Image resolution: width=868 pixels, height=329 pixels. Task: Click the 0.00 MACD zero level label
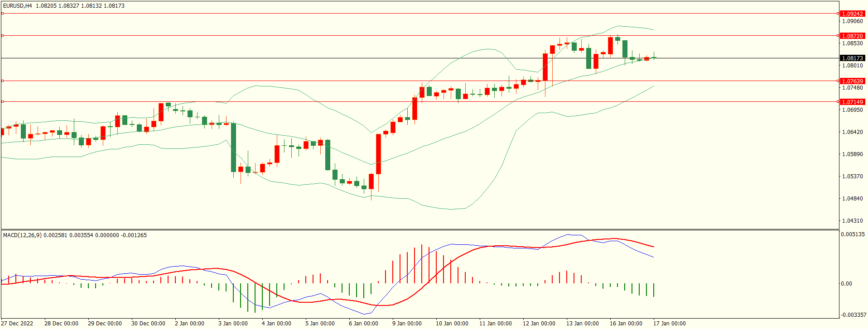click(846, 283)
